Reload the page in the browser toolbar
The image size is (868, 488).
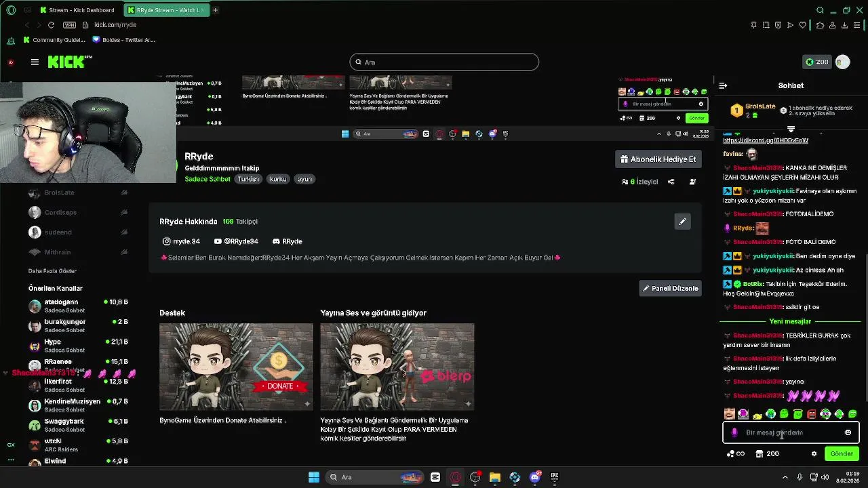pos(51,24)
